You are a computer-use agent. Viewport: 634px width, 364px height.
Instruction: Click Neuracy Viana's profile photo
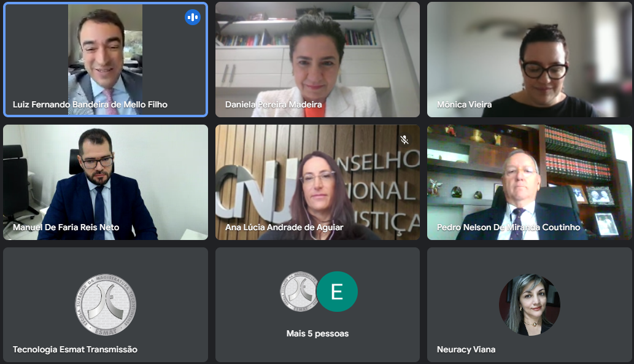point(529,305)
